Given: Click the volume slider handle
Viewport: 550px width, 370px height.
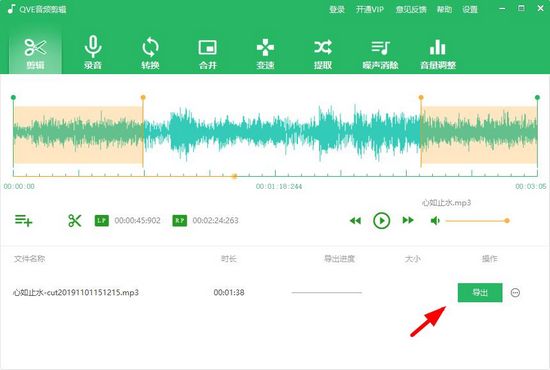Looking at the screenshot, I should pyautogui.click(x=507, y=221).
